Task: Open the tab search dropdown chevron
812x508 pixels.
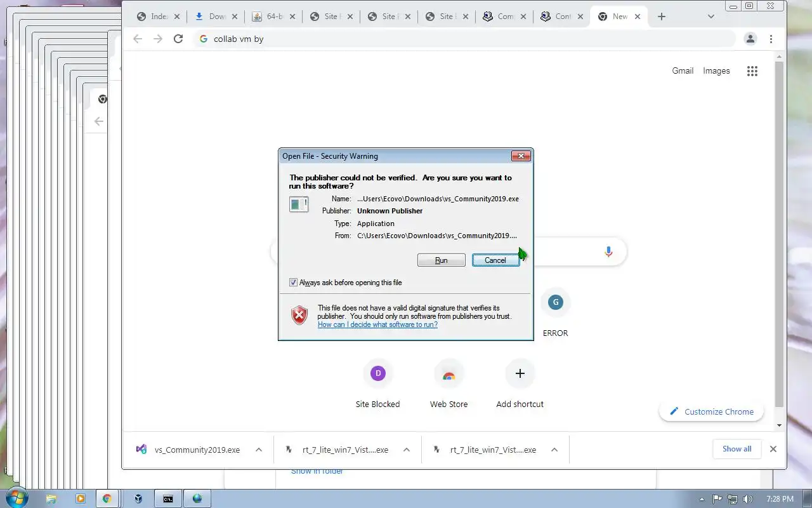Action: [x=710, y=17]
